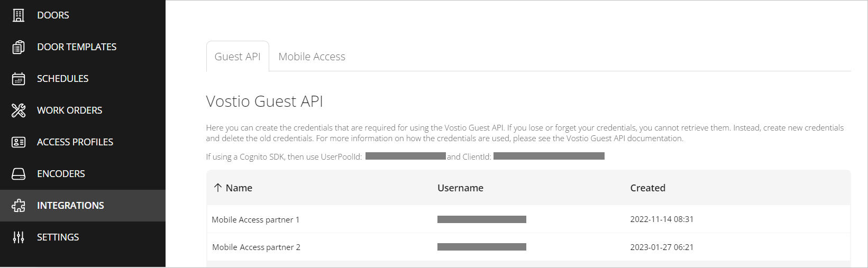The width and height of the screenshot is (868, 268).
Task: Click the Settings sliders icon
Action: [19, 237]
